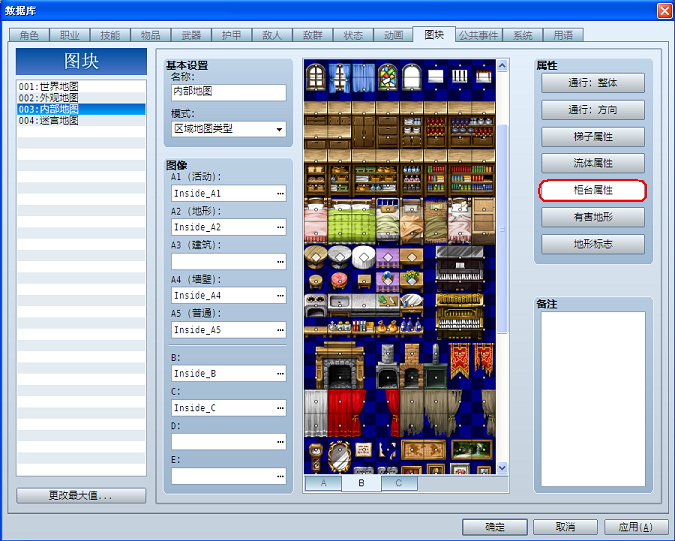The image size is (675, 541).
Task: Open the B Inside_B file browse button
Action: point(280,374)
